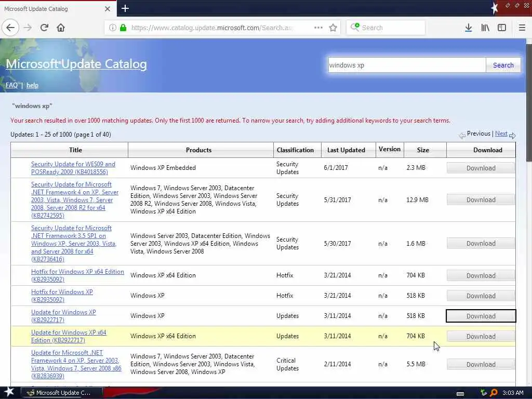
Task: Open Hotfix for Windows XP (KB2935092) link
Action: coord(62,296)
